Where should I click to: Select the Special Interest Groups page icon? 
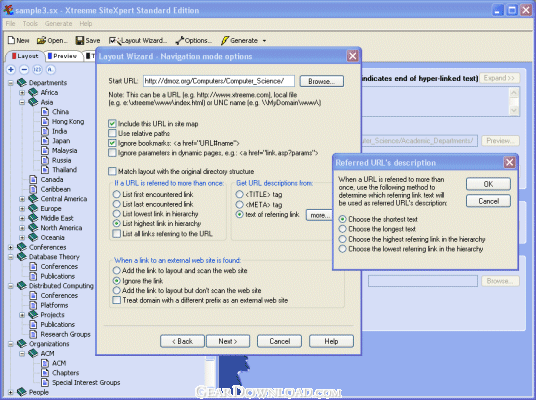coord(45,382)
